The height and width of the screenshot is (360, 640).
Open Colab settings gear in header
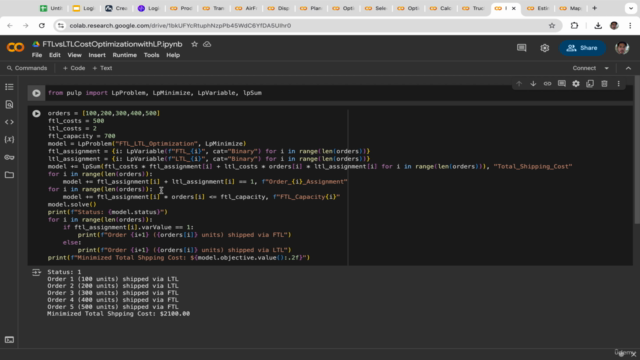(544, 48)
